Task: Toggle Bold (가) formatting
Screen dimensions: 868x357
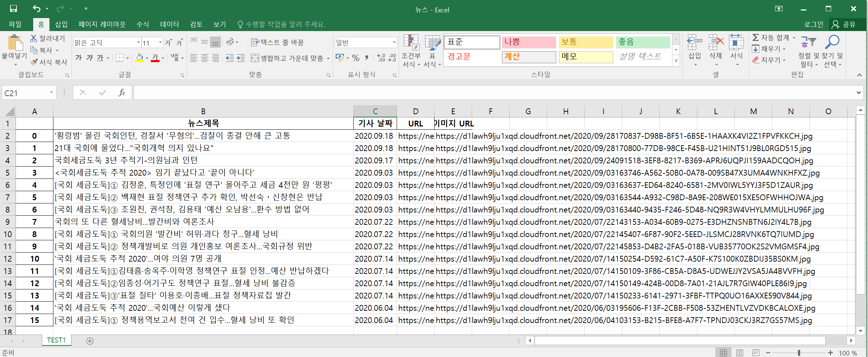Action: coord(79,58)
